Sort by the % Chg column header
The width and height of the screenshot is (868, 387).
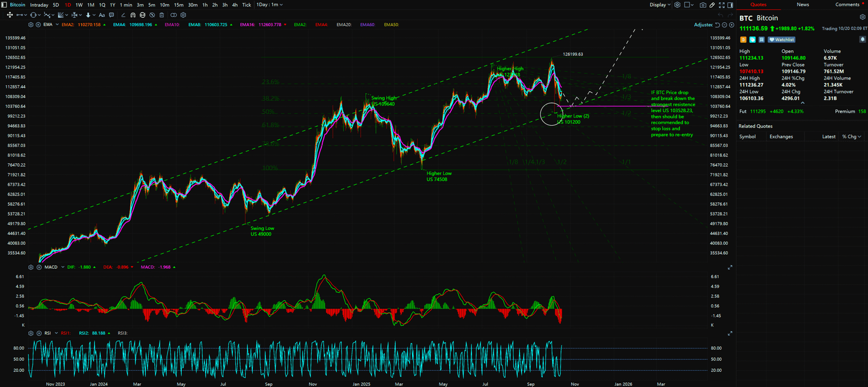(851, 137)
